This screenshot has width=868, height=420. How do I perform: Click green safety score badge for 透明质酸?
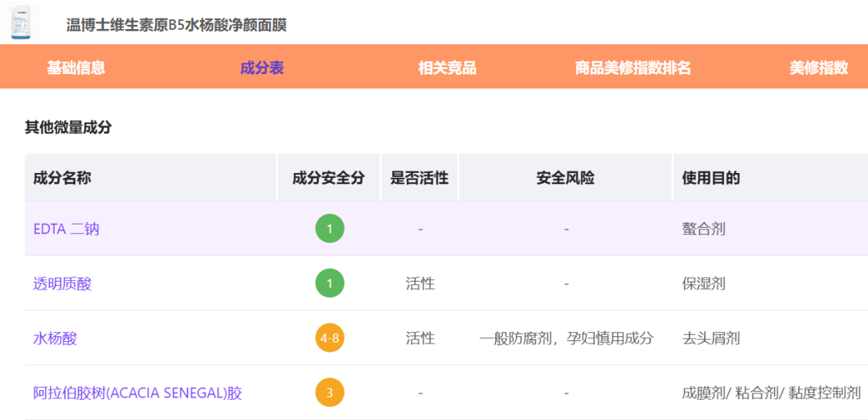click(330, 284)
